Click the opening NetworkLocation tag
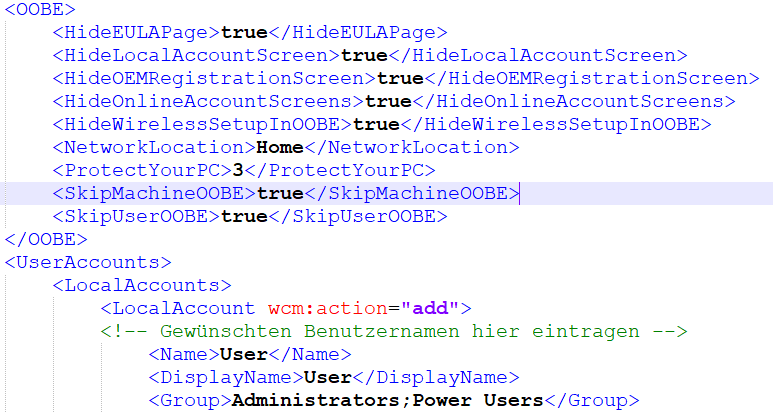773x412 pixels. click(x=155, y=147)
